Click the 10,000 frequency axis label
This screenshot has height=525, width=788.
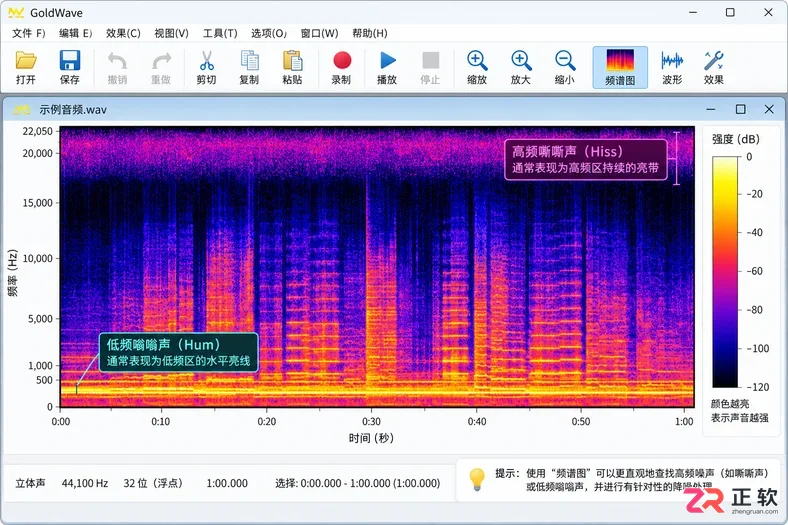(x=38, y=258)
